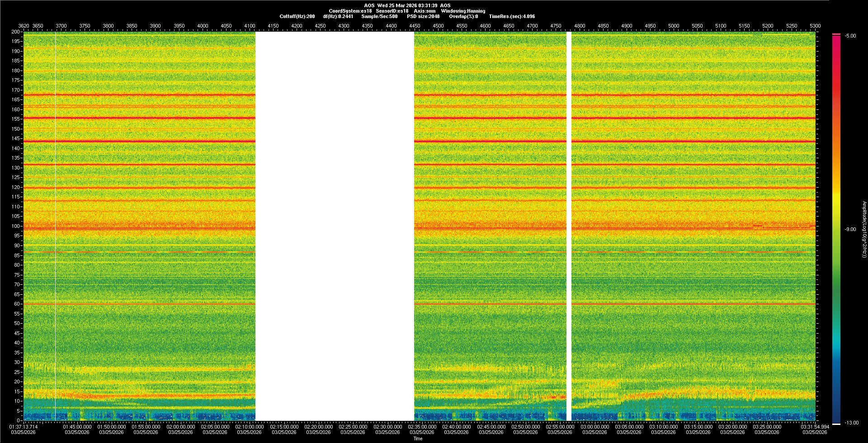Click the red spectral band near 143 Hz
This screenshot has width=868, height=443.
click(136, 141)
